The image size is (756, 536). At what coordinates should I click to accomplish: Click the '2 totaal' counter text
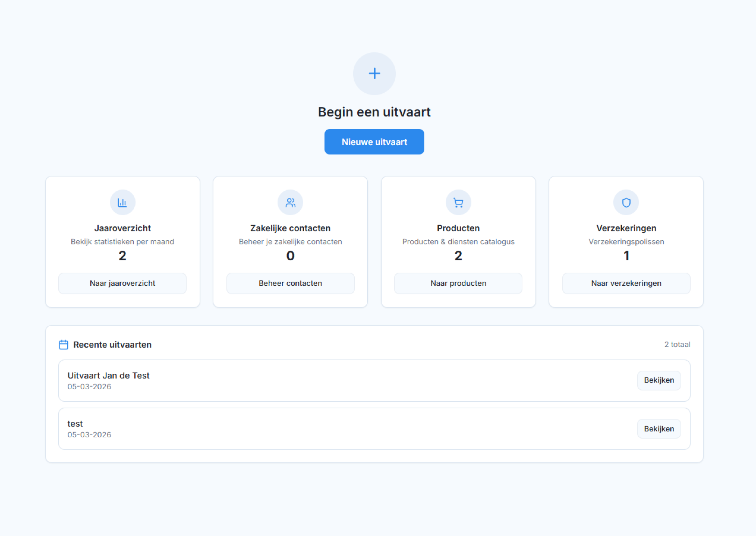coord(677,345)
